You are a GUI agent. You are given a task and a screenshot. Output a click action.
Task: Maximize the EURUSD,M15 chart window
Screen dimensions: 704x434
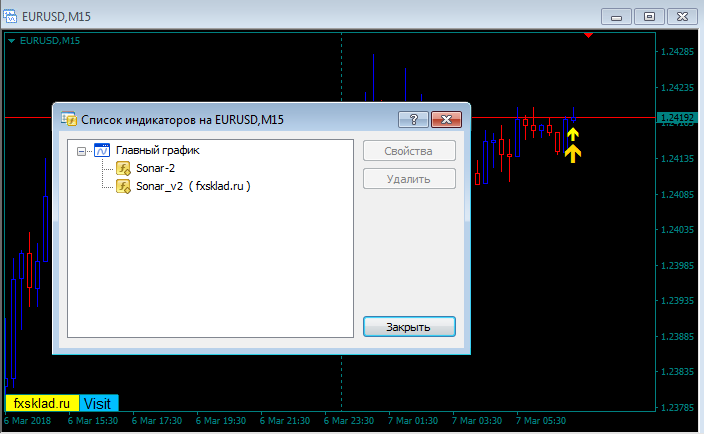[x=649, y=17]
